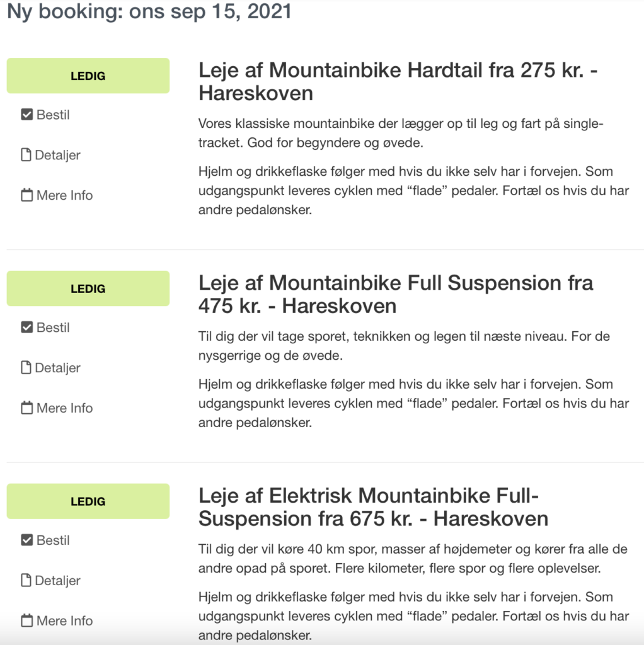This screenshot has height=645, width=644.
Task: Tick the Bestil check icon for Full Suspension 475 kr.
Action: pos(26,328)
